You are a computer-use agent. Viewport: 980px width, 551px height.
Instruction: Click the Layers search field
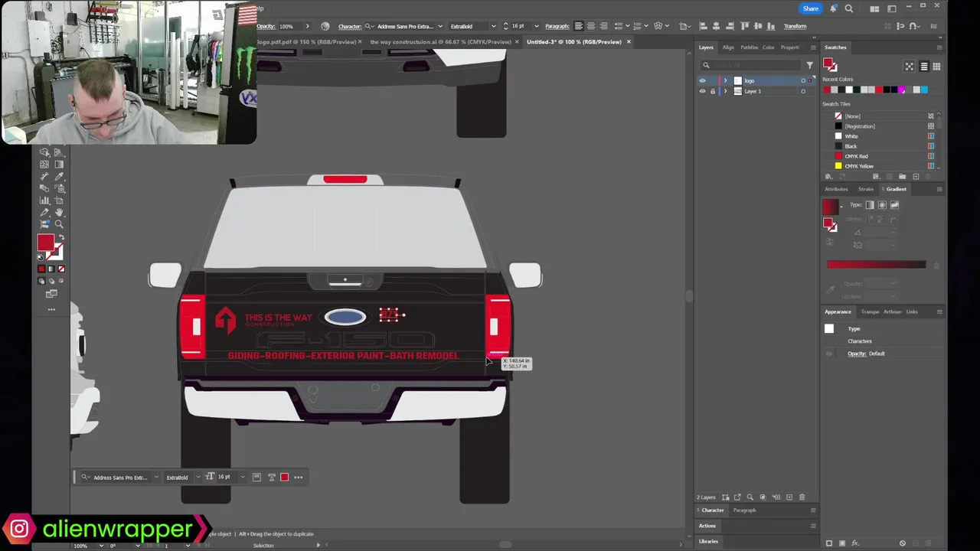point(752,65)
